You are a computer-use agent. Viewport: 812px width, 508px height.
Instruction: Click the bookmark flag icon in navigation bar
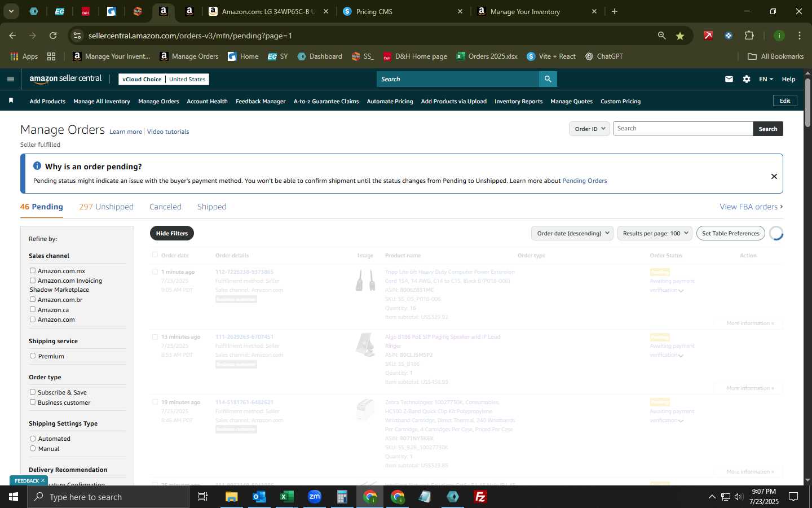(x=11, y=101)
